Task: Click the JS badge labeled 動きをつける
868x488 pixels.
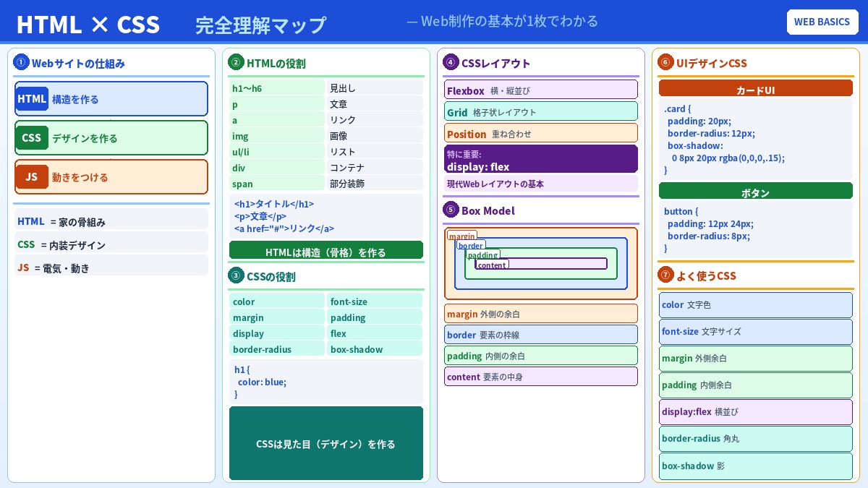Action: [x=111, y=177]
